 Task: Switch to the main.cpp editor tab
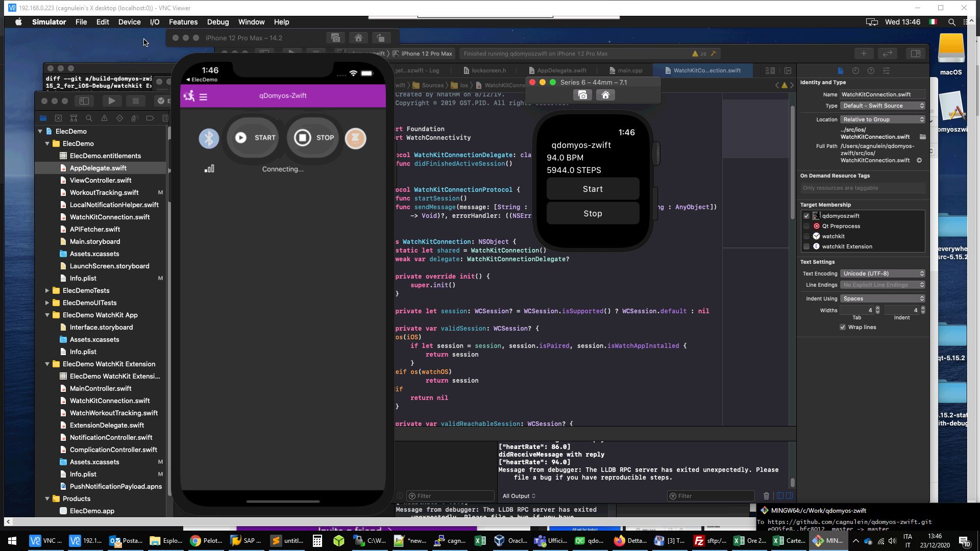(626, 70)
